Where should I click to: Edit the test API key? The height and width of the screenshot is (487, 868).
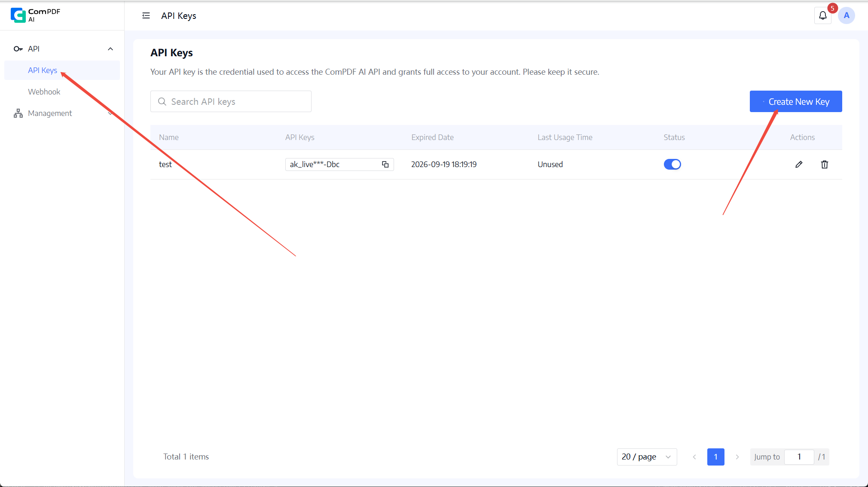[799, 164]
